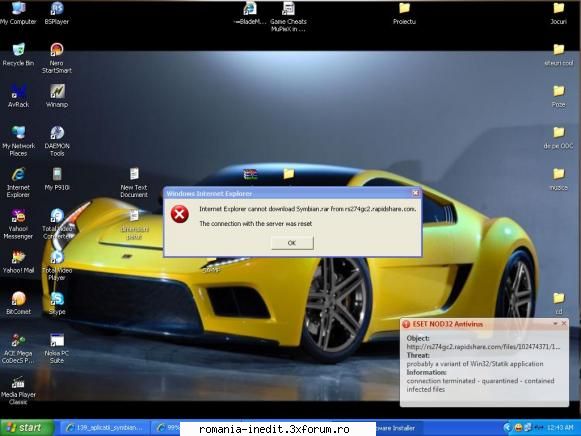Image resolution: width=581 pixels, height=436 pixels.
Task: Click the 'probably a variant of Win32/Statik application' text
Action: click(x=475, y=364)
